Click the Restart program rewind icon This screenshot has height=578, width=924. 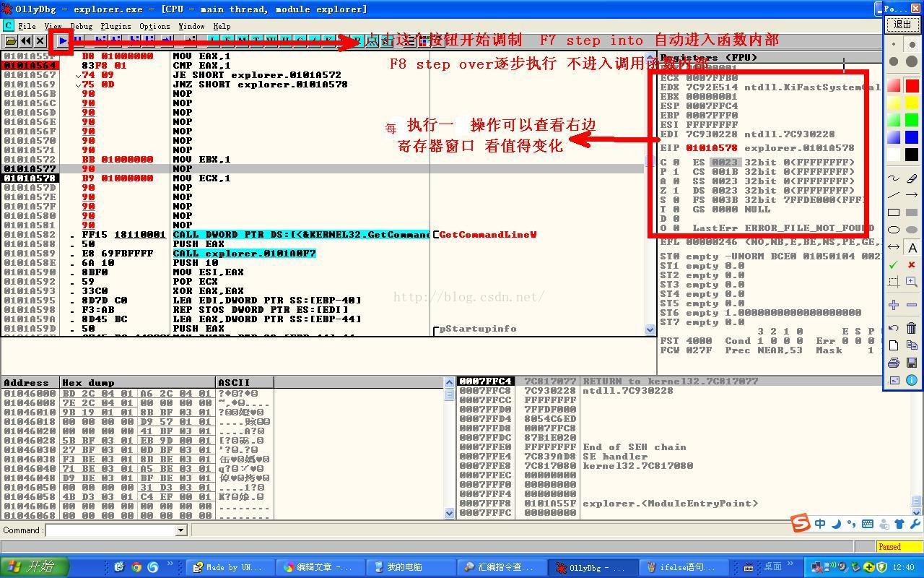click(x=26, y=41)
